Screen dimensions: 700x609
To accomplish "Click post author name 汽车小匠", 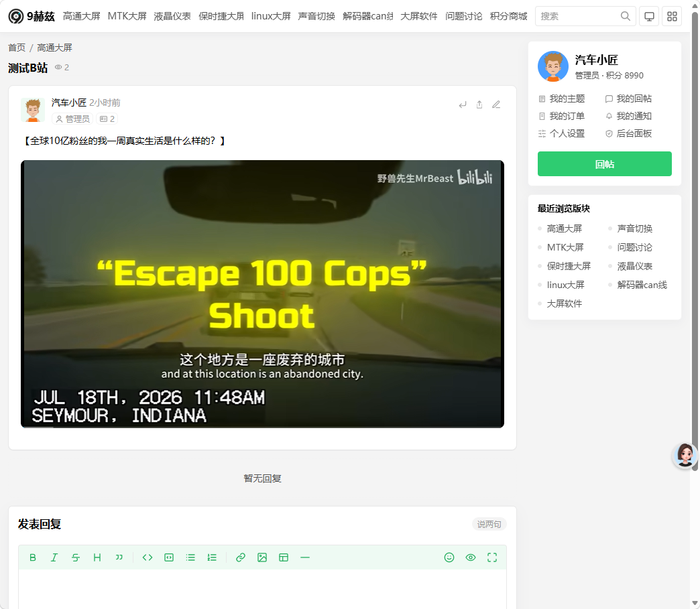I will click(x=69, y=103).
